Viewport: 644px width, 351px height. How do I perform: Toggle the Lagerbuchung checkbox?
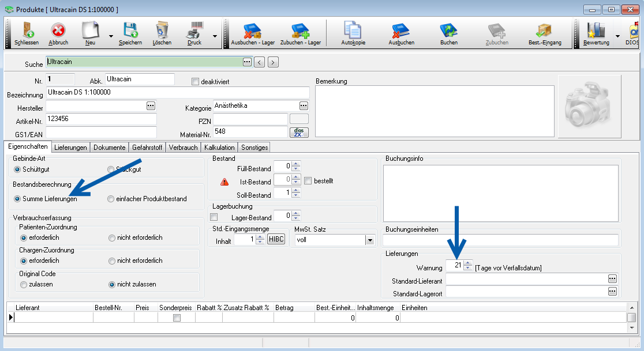[x=214, y=217]
